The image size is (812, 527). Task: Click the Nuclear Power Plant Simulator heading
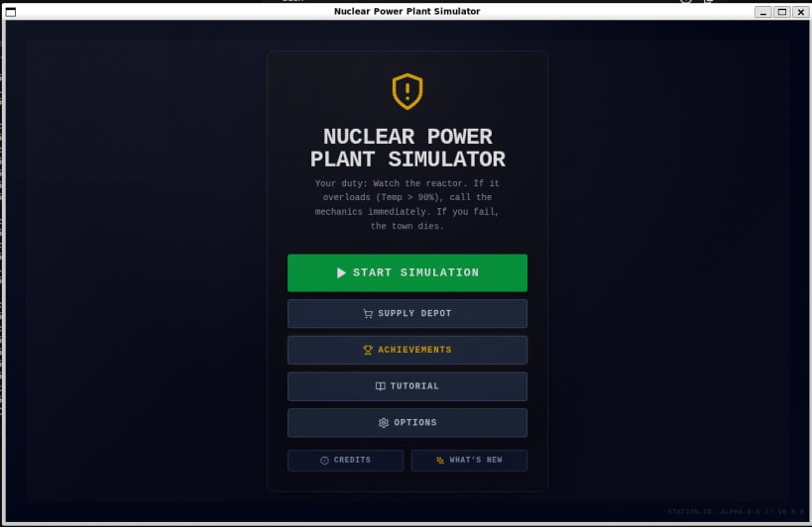point(407,148)
